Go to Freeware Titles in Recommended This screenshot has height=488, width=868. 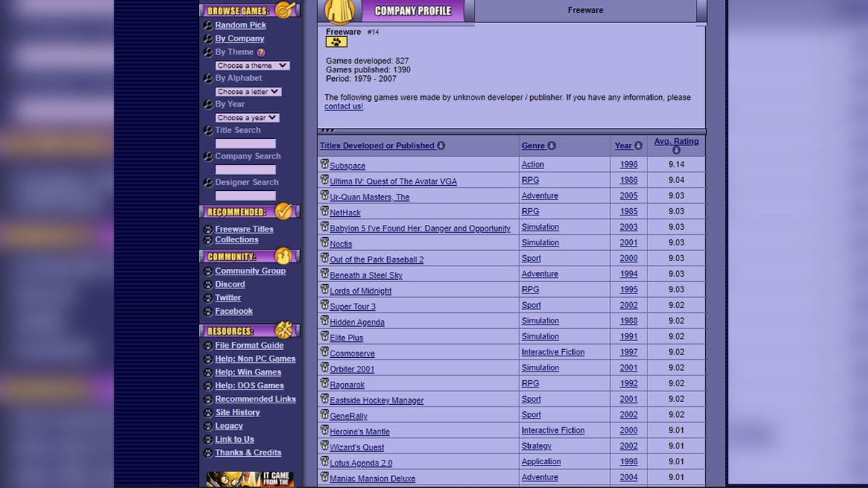click(x=244, y=229)
